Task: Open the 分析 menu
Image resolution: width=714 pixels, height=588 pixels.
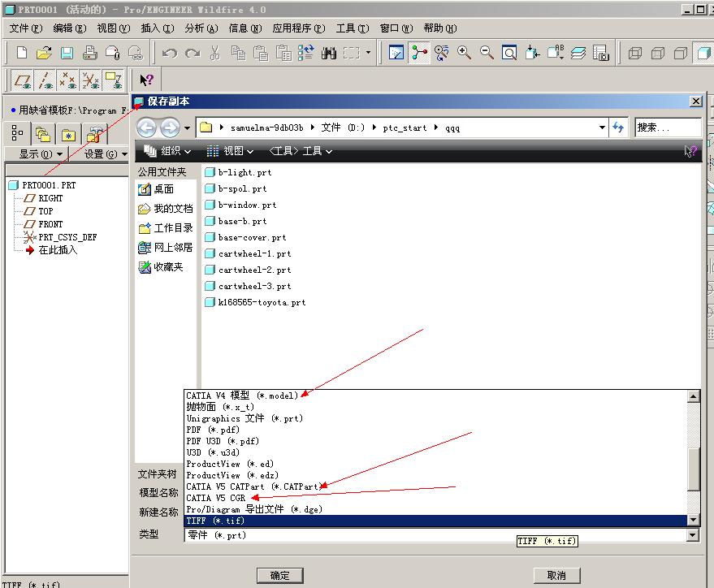Action: [201, 28]
